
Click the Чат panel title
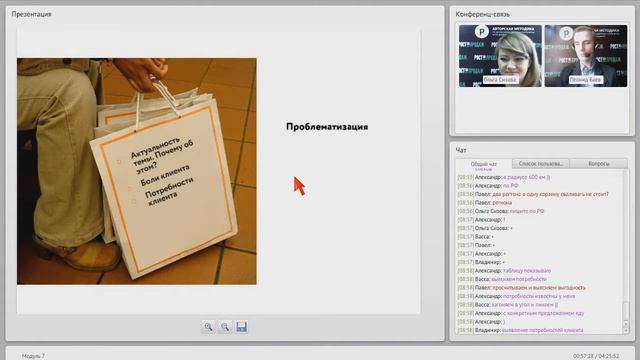point(461,150)
